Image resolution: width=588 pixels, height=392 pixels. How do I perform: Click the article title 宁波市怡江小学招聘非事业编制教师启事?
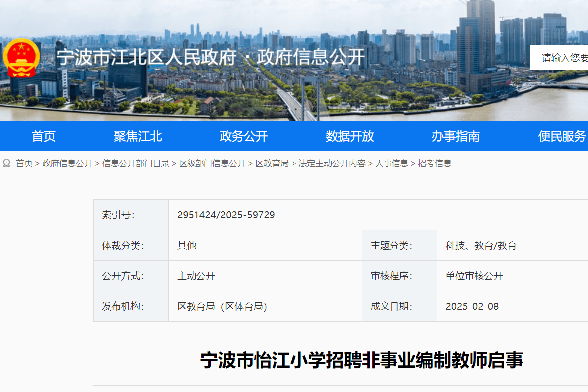tap(362, 360)
